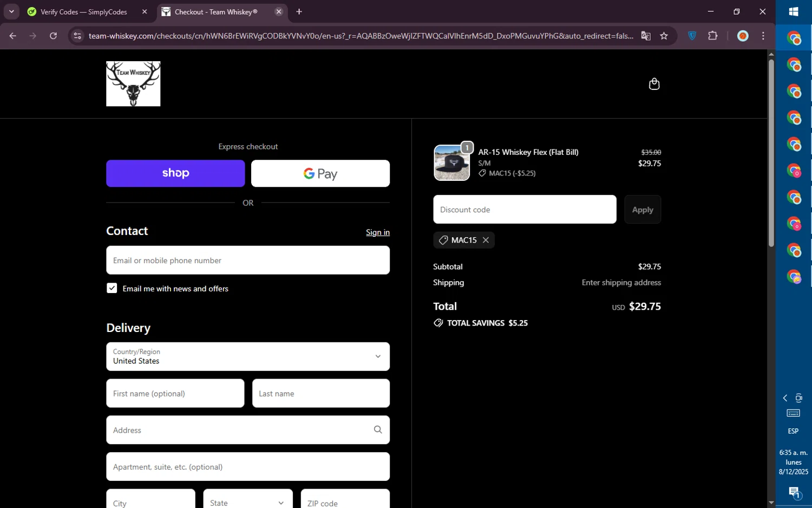
Task: Go back to previous page
Action: pyautogui.click(x=12, y=36)
